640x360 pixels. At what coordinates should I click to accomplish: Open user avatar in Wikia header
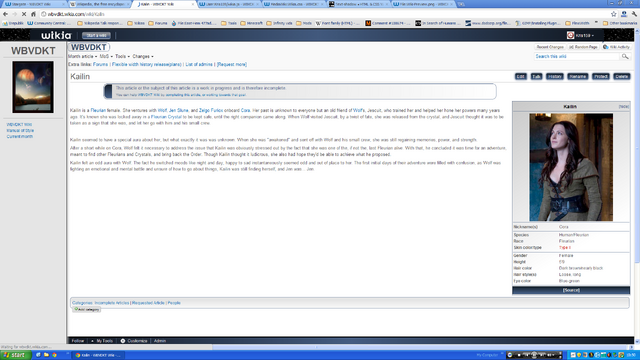(x=570, y=36)
